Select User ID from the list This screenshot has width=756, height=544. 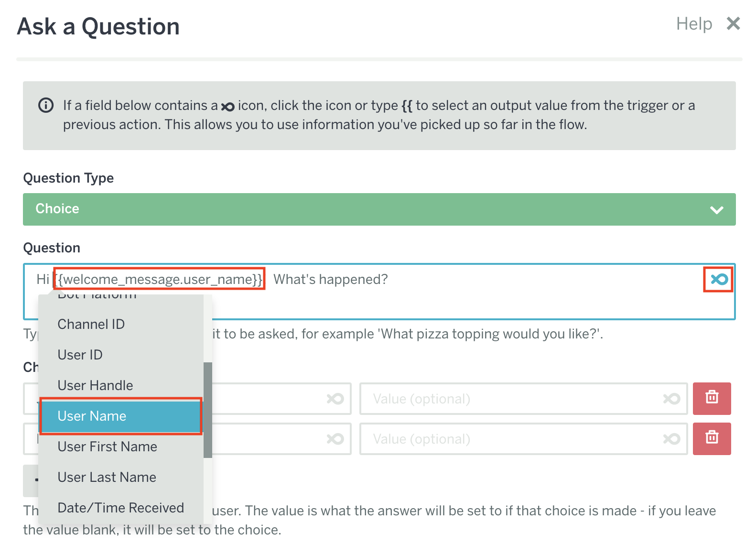pos(80,355)
